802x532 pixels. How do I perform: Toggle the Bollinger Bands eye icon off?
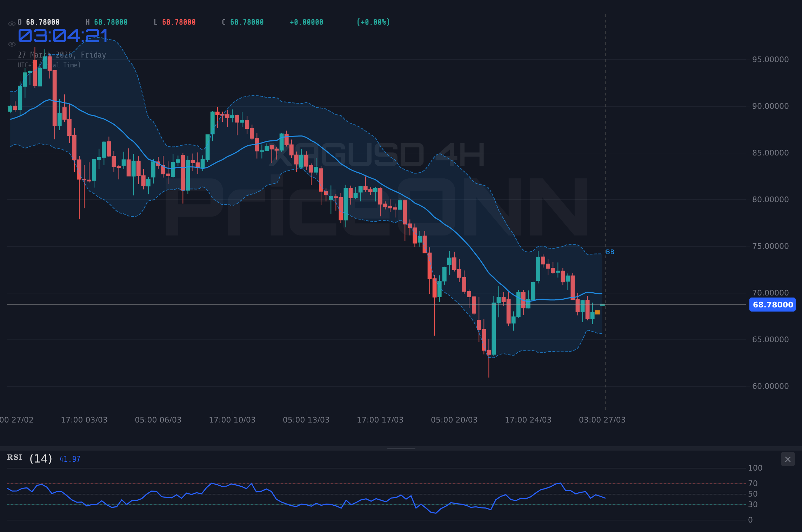12,44
